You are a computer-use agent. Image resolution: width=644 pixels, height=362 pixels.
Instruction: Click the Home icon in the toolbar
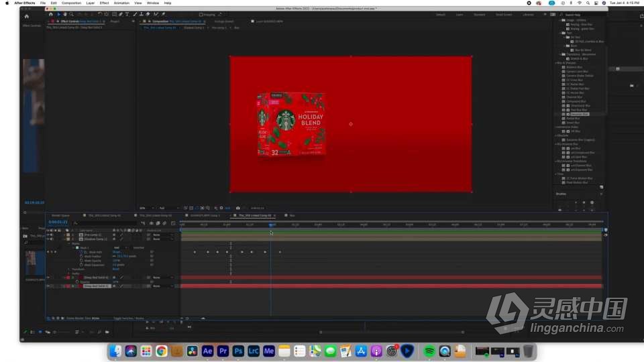[50, 14]
